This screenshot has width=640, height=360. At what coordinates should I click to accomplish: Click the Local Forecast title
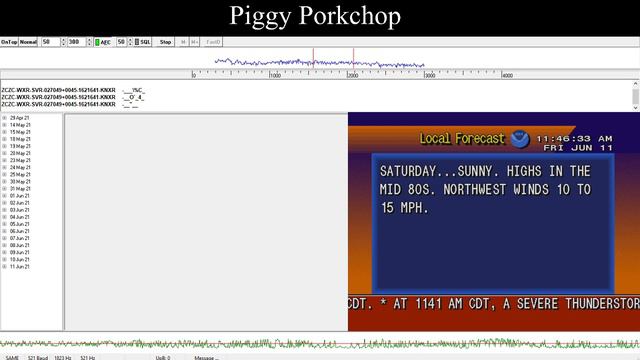pos(462,139)
